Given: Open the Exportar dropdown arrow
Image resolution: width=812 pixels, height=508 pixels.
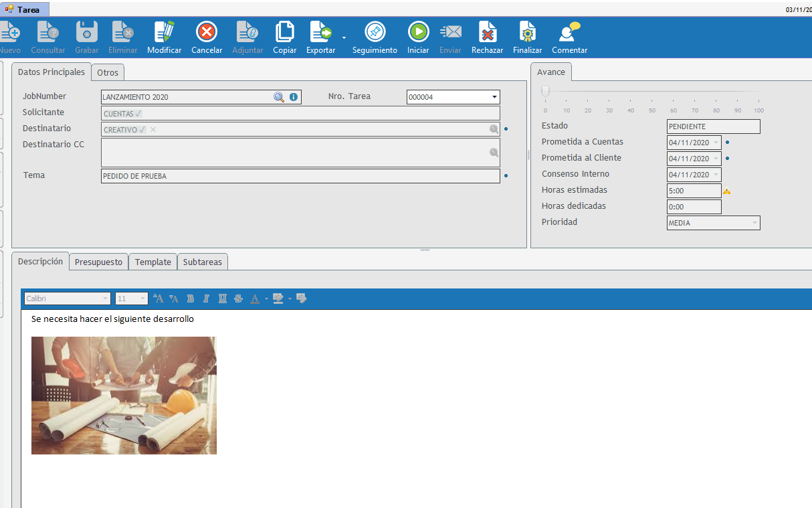Looking at the screenshot, I should [344, 37].
